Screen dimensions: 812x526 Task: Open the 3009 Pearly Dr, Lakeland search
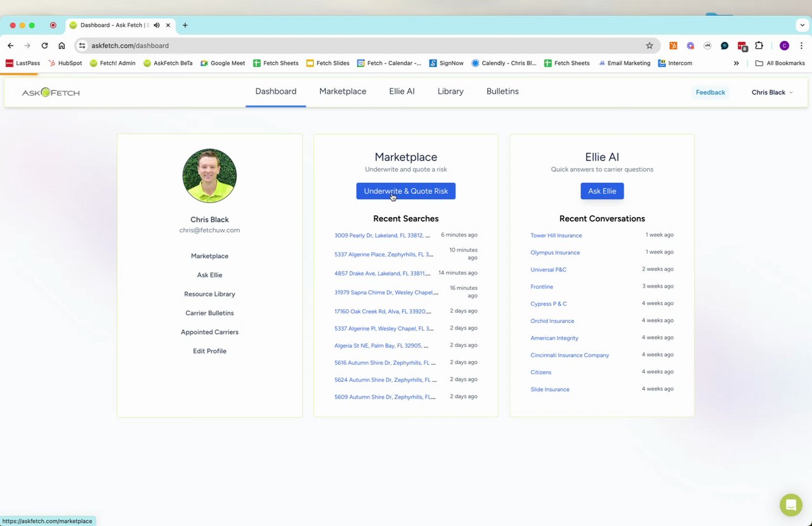(x=382, y=235)
